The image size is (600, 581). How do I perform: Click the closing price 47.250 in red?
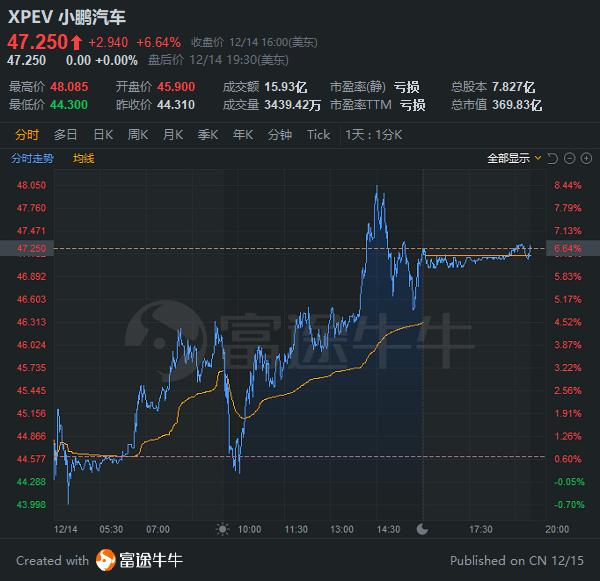click(x=38, y=42)
